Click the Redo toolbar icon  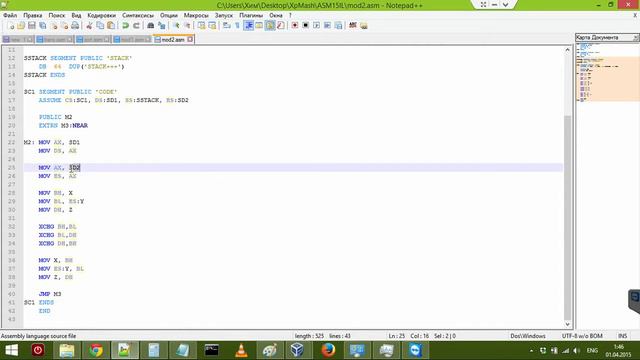coord(136,25)
